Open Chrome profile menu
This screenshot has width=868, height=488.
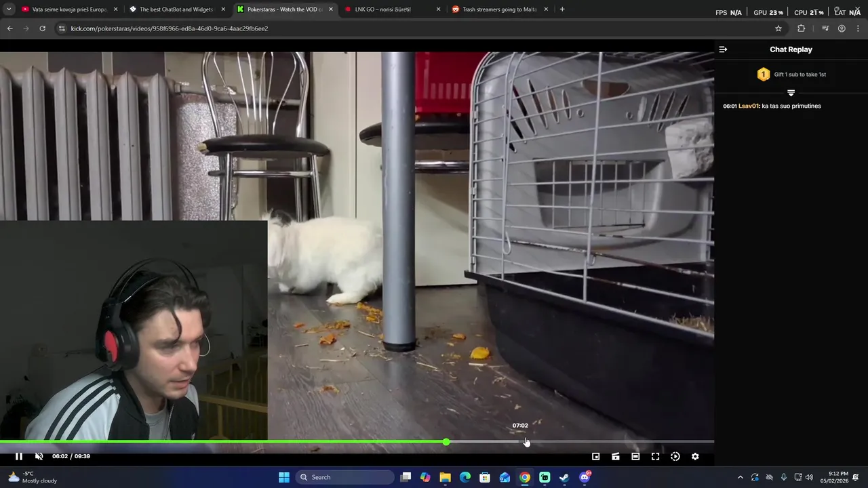point(842,28)
